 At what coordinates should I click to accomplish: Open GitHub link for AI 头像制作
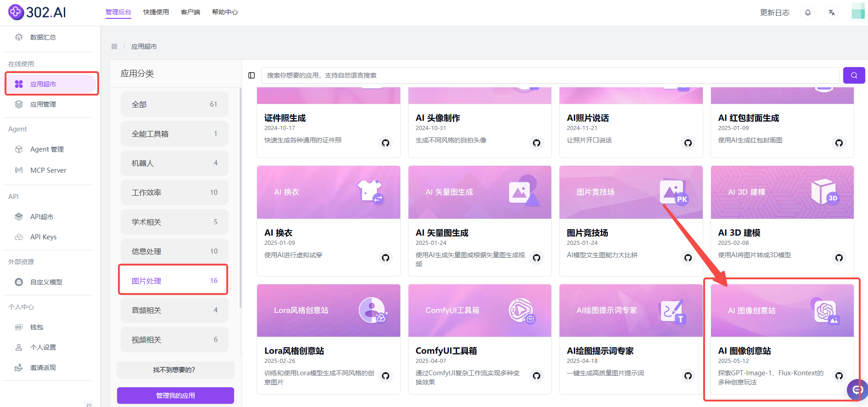coord(537,143)
